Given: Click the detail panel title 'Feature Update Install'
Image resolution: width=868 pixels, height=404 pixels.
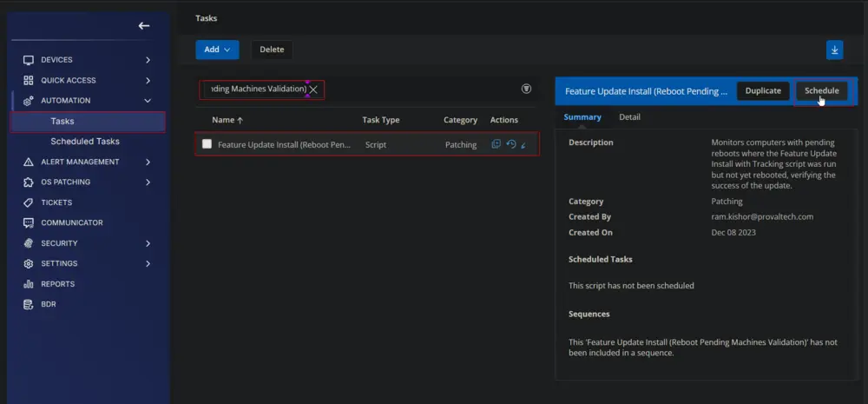Looking at the screenshot, I should [646, 91].
